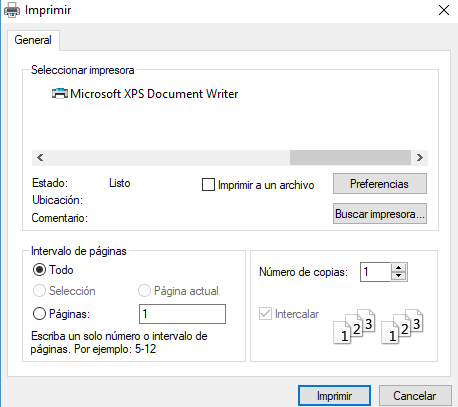Click the left arrow of printer list scrollbar
Viewport: 458px width, 407px height.
40,157
